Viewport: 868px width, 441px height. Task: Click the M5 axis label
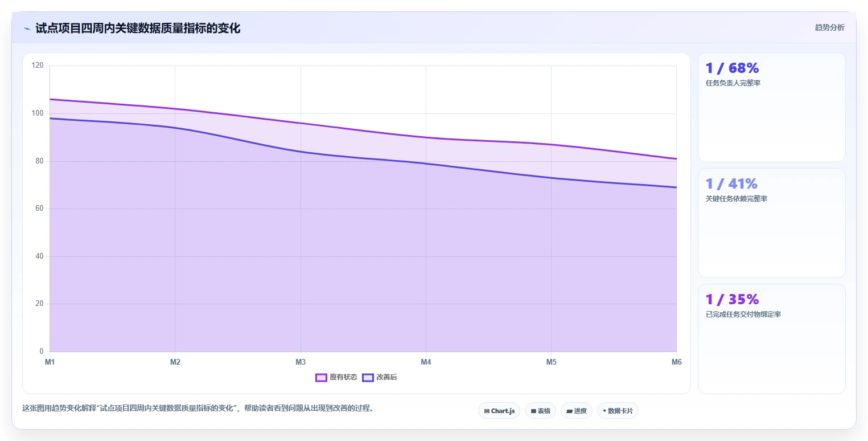tap(551, 362)
